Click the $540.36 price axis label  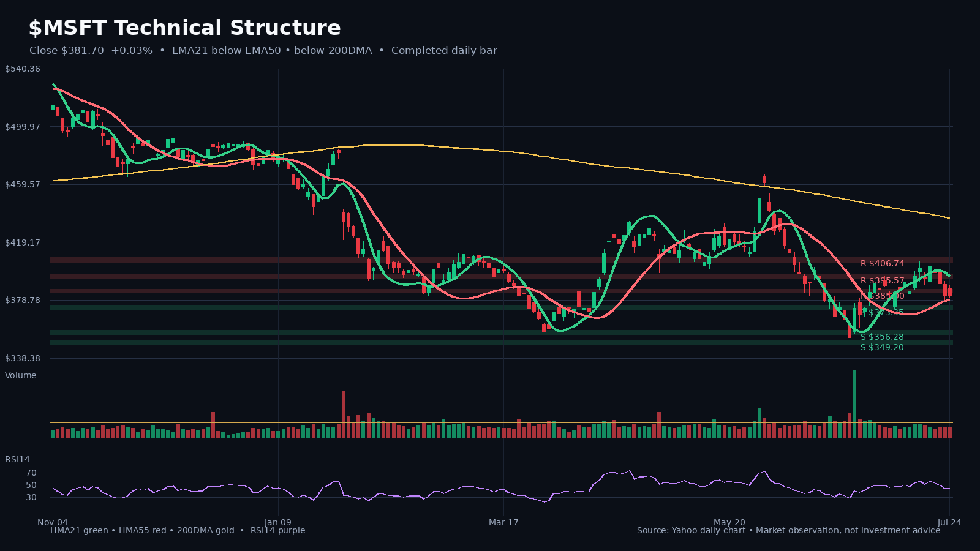(x=23, y=69)
